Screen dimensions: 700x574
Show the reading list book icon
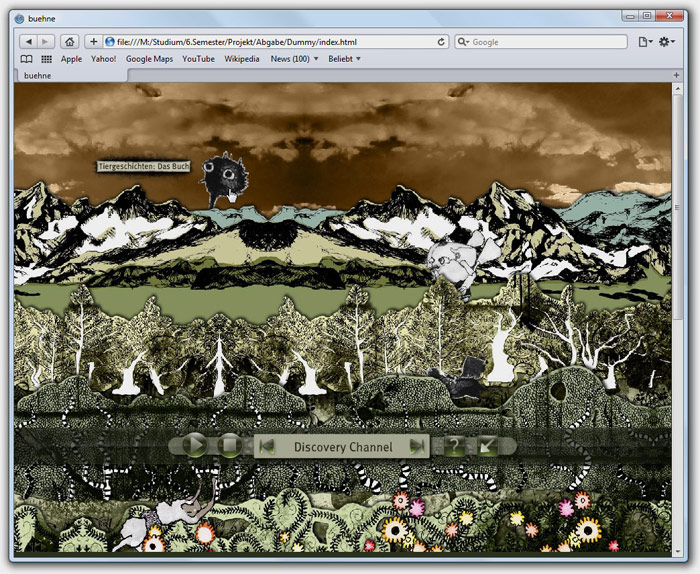26,59
